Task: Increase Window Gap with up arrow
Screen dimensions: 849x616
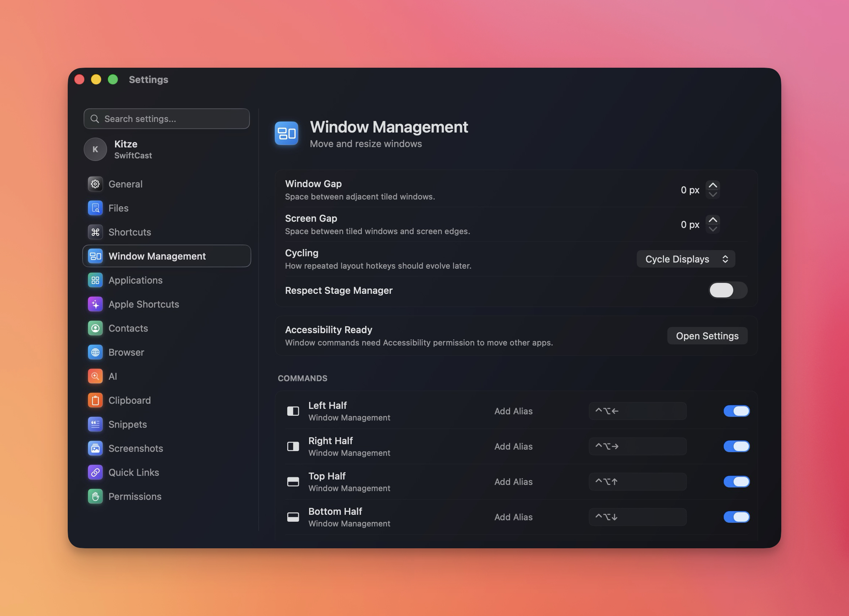Action: (x=713, y=185)
